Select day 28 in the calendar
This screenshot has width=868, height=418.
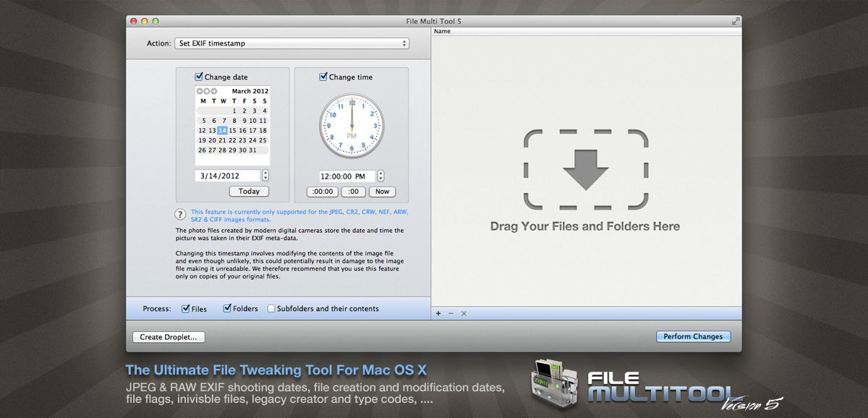tap(223, 150)
